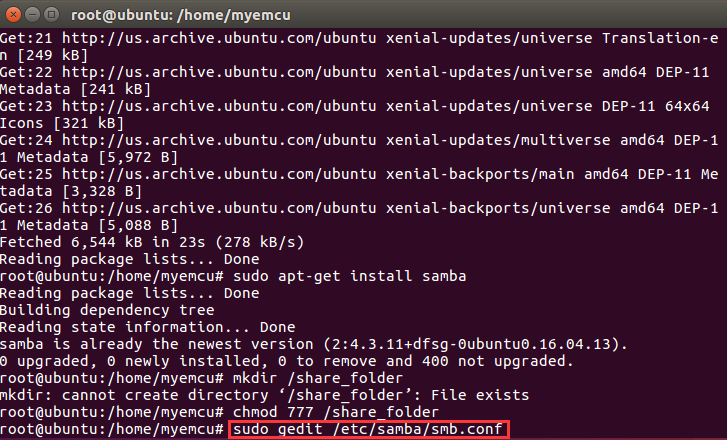Maximize the terminal window
The width and height of the screenshot is (727, 440).
click(x=51, y=15)
